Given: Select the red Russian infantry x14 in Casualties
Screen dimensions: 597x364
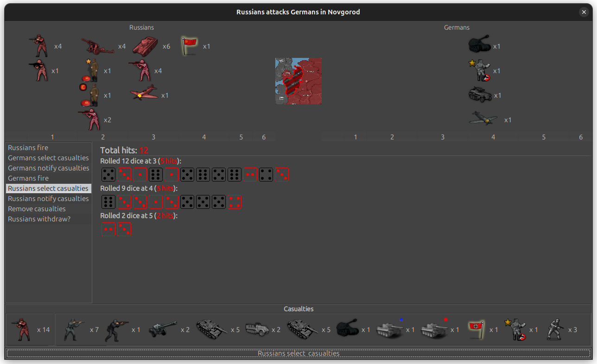Looking at the screenshot, I should (21, 329).
